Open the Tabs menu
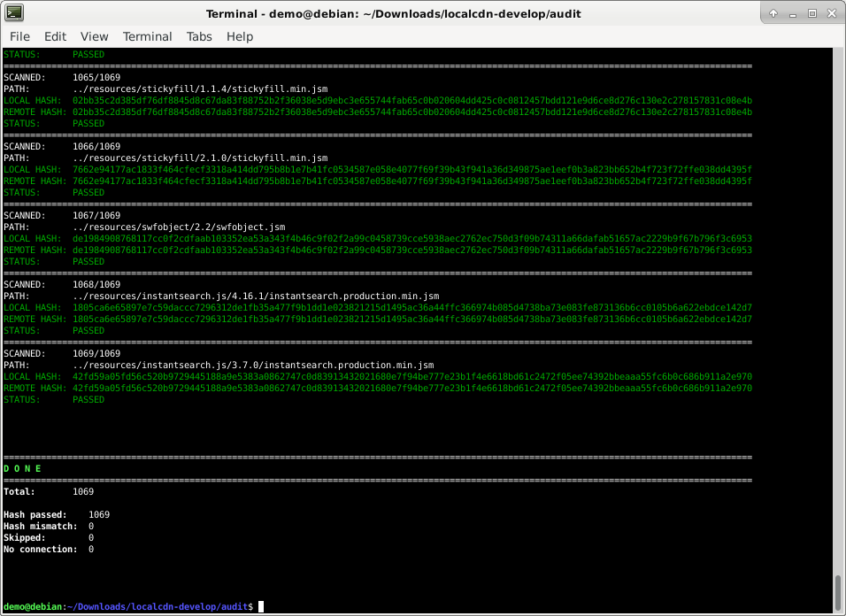Image resolution: width=846 pixels, height=616 pixels. click(x=199, y=36)
